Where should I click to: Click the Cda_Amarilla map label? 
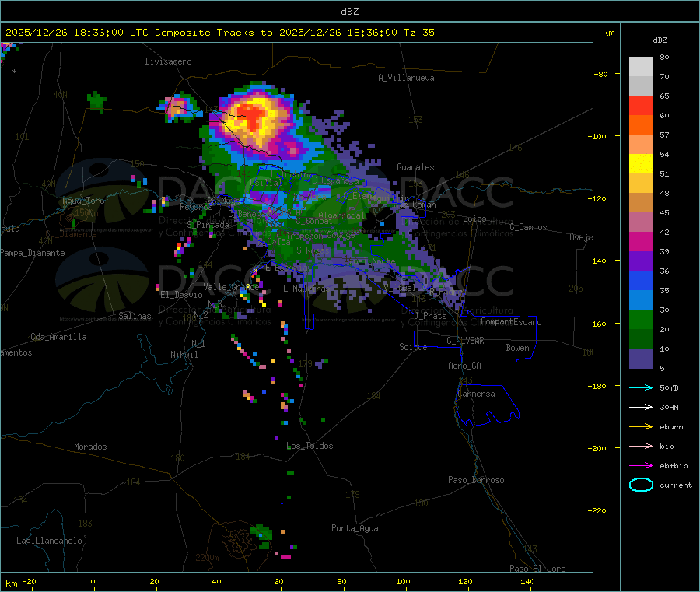[x=58, y=337]
